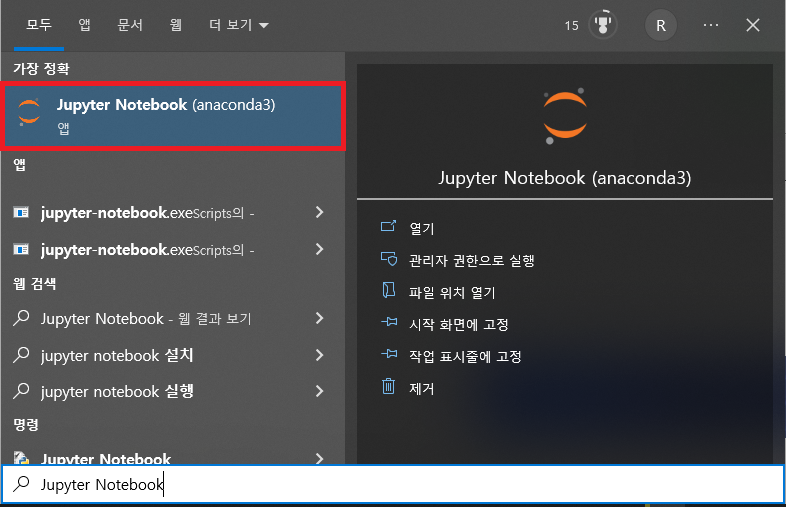Open Jupyter Notebook (anaconda3) best match result

(173, 116)
